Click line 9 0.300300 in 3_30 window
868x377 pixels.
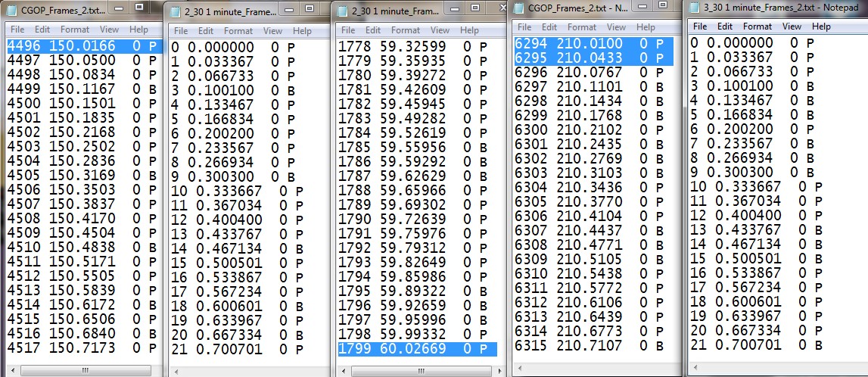click(752, 172)
